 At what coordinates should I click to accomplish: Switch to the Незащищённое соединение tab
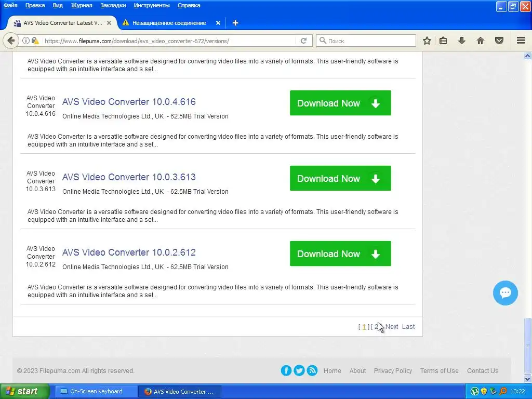point(169,23)
